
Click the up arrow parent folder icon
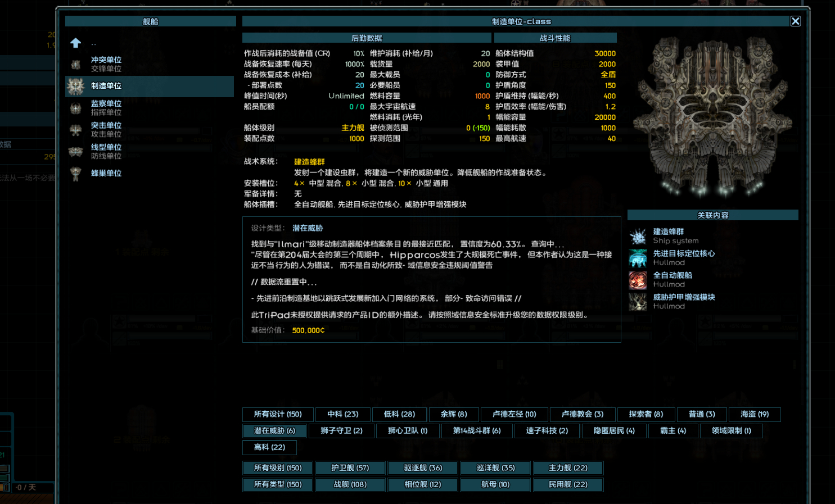pyautogui.click(x=76, y=43)
